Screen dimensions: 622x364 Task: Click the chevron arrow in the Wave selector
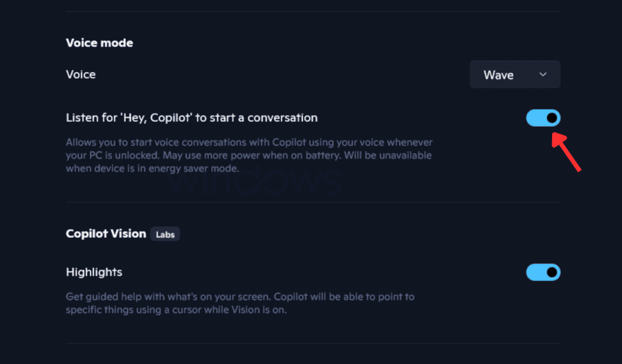[543, 75]
